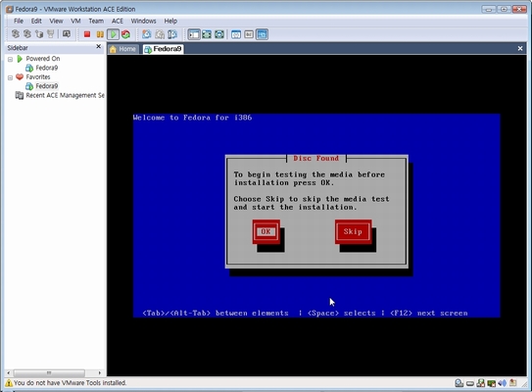Open the snapshot manager icon

click(172, 34)
